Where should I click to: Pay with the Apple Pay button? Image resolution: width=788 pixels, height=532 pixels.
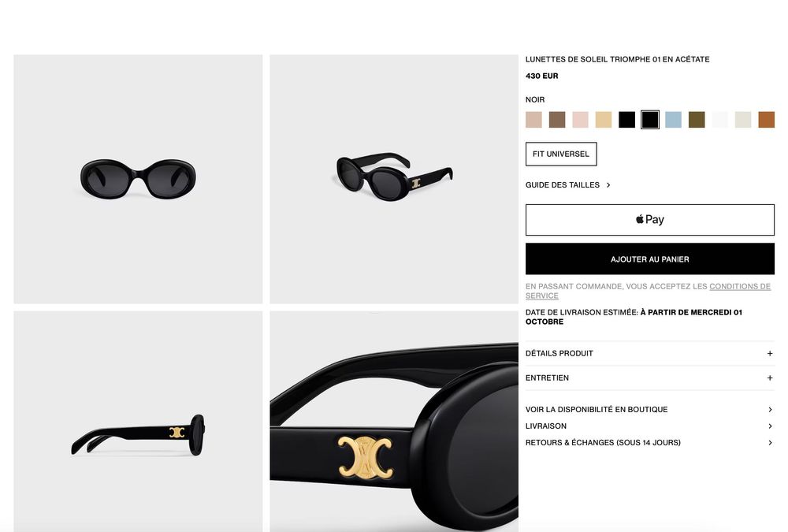[650, 220]
